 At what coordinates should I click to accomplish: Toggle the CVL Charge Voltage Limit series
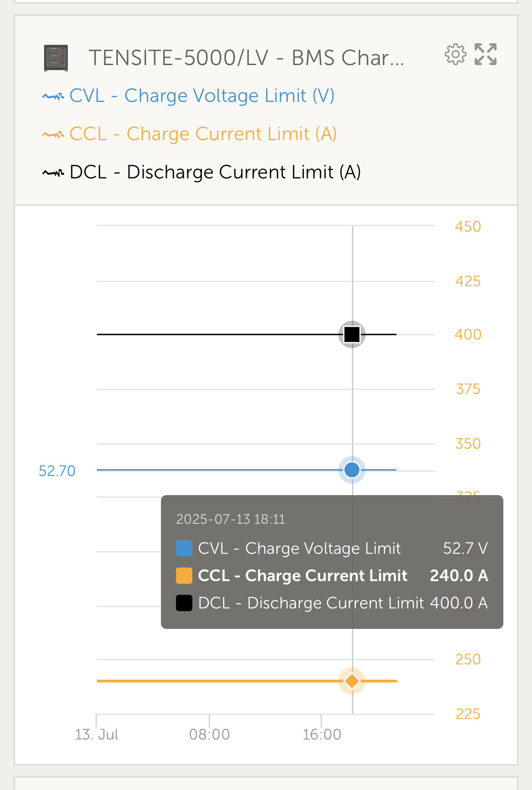[x=202, y=96]
